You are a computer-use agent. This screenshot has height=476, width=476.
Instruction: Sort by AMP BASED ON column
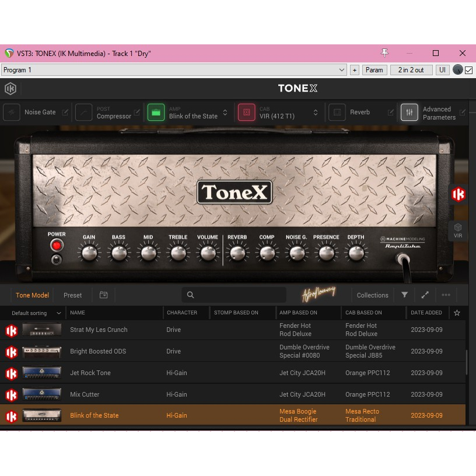tap(298, 313)
